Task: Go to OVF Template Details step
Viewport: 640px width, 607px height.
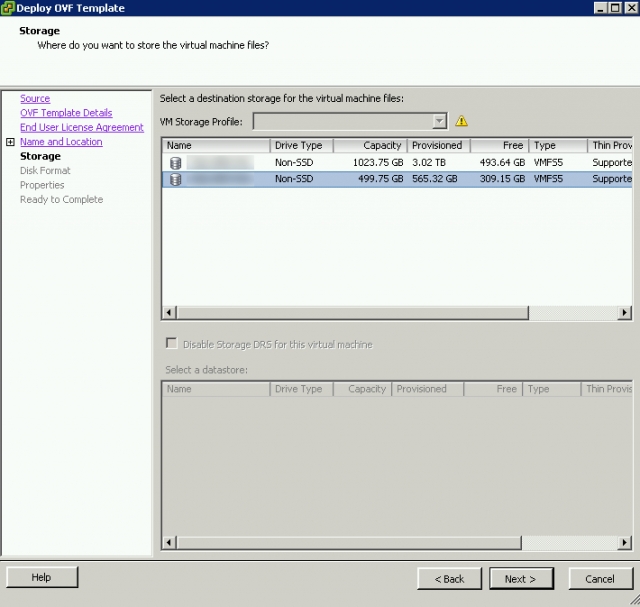Action: pos(66,113)
